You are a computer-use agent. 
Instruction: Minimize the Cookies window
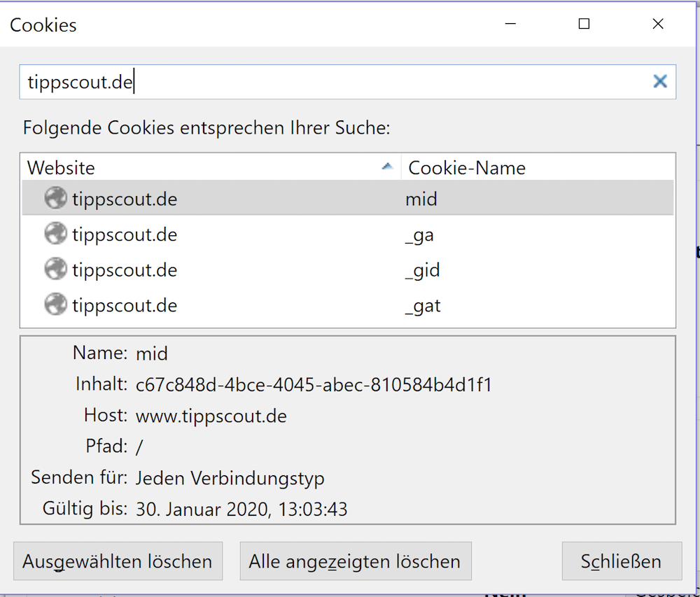coord(510,24)
